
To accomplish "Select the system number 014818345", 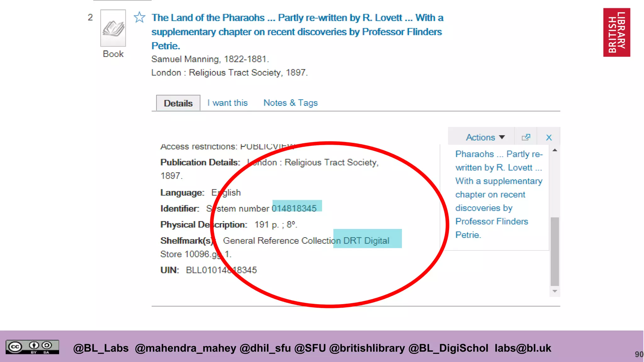I will (294, 208).
